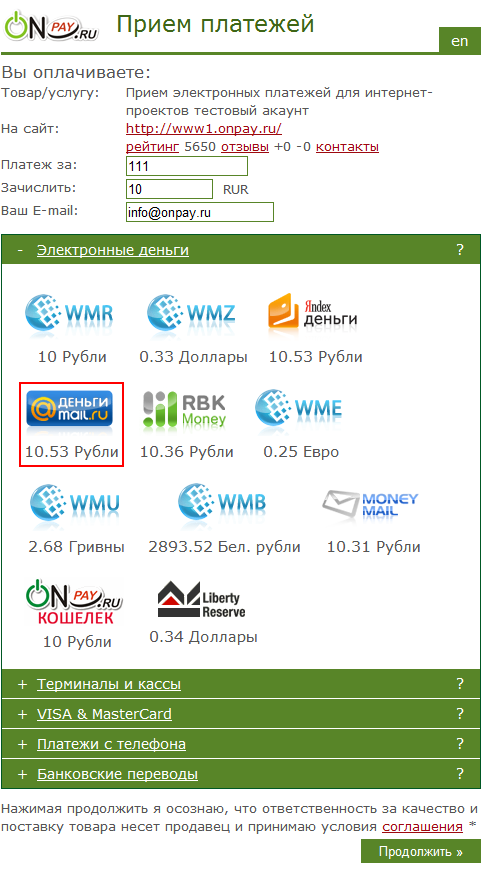Focus the Платеж за input field
The height and width of the screenshot is (871, 486).
pos(187,166)
